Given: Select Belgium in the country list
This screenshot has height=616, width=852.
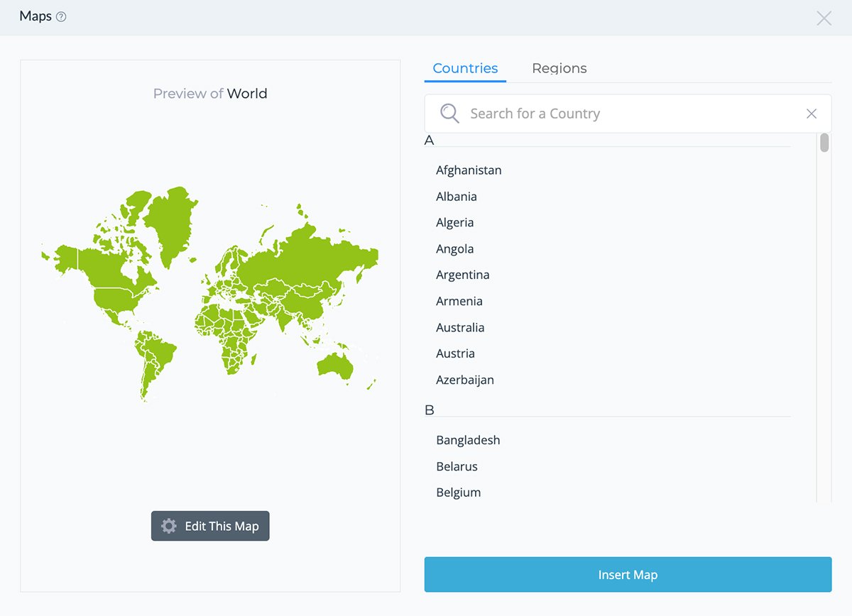Looking at the screenshot, I should [x=459, y=492].
